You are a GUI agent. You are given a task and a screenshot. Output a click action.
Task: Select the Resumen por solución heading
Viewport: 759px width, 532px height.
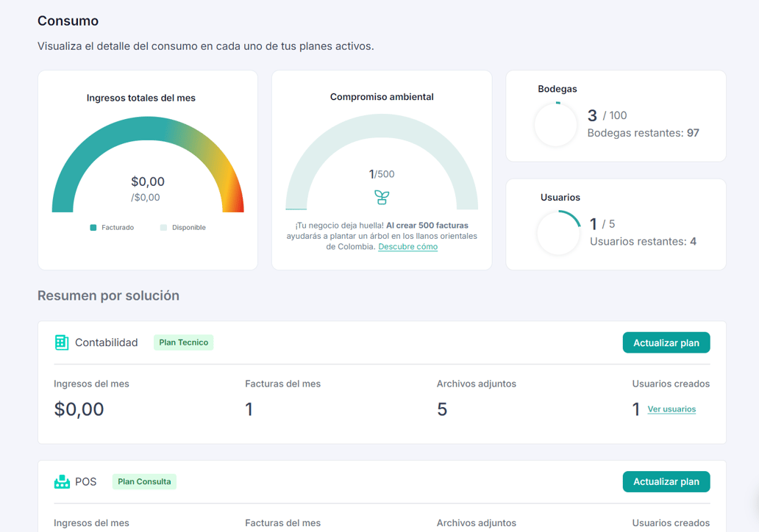108,295
